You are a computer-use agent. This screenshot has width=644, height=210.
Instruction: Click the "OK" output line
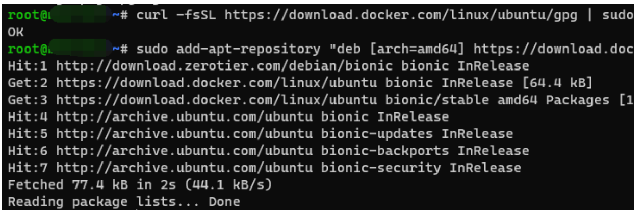(15, 33)
